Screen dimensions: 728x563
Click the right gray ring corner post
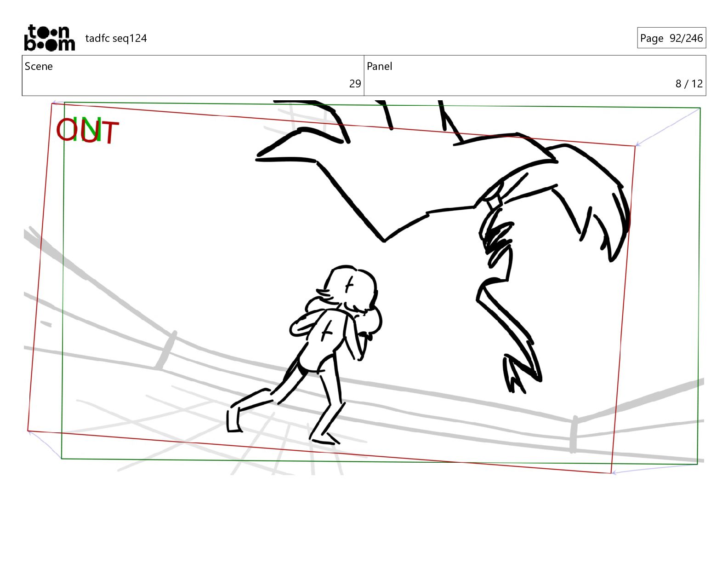[574, 434]
